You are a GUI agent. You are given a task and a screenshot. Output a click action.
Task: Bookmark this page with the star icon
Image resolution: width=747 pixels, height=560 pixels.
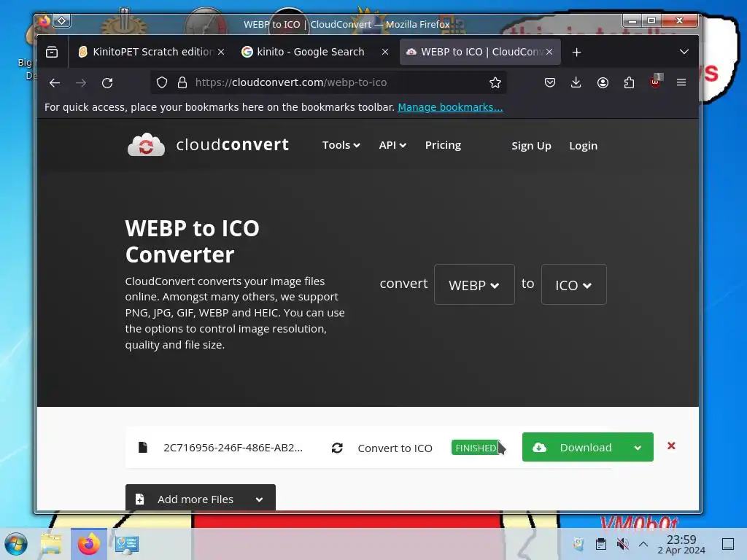click(495, 83)
